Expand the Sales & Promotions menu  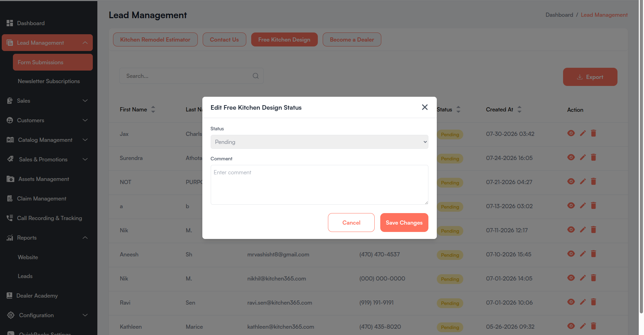click(x=47, y=159)
